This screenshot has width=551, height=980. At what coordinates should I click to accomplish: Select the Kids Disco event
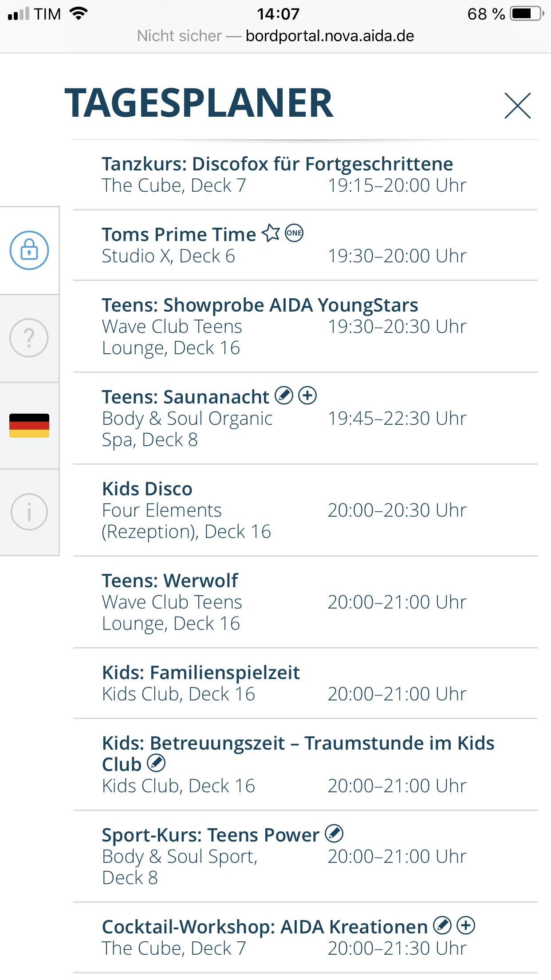tap(305, 510)
